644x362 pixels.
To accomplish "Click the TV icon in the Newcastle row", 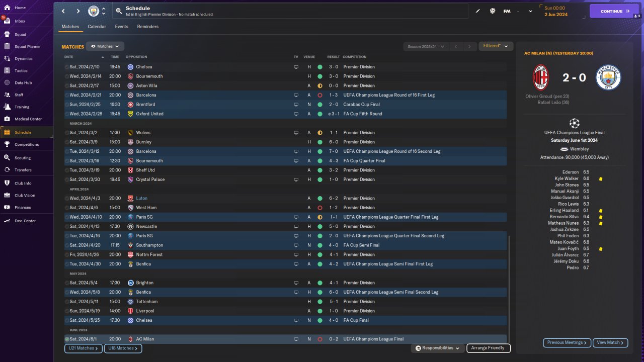I will tap(296, 226).
